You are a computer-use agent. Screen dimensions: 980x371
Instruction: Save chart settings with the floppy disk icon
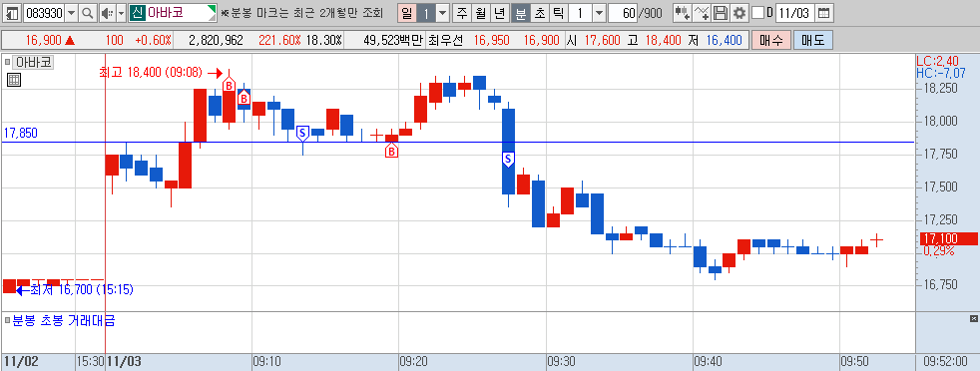coord(721,13)
